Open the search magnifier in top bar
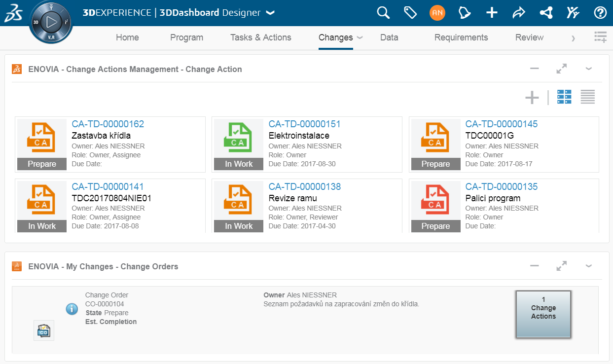The image size is (613, 364). coord(383,12)
